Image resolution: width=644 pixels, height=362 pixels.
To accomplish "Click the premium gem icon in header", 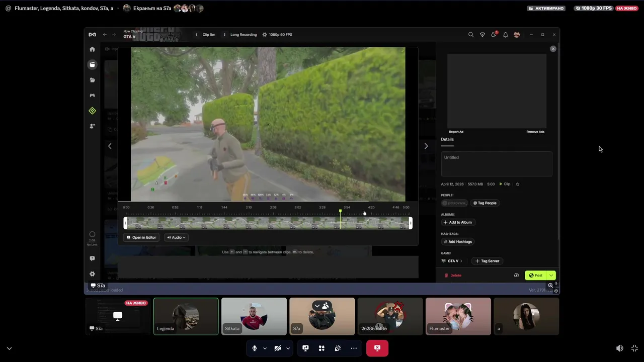I will tap(482, 35).
